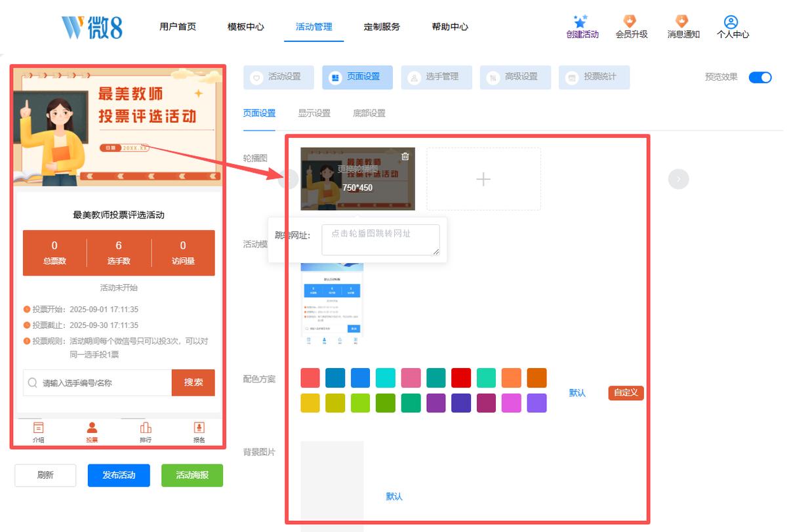Open 帮助中心 in navigation

click(450, 27)
